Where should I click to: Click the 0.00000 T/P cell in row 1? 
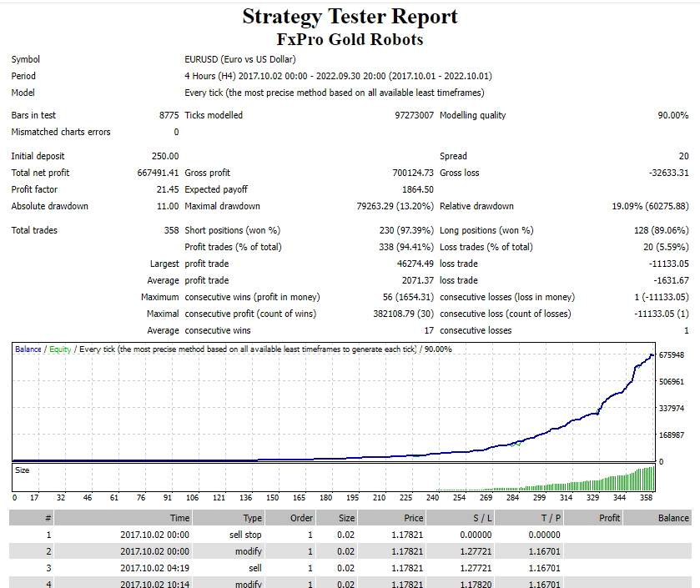point(544,535)
